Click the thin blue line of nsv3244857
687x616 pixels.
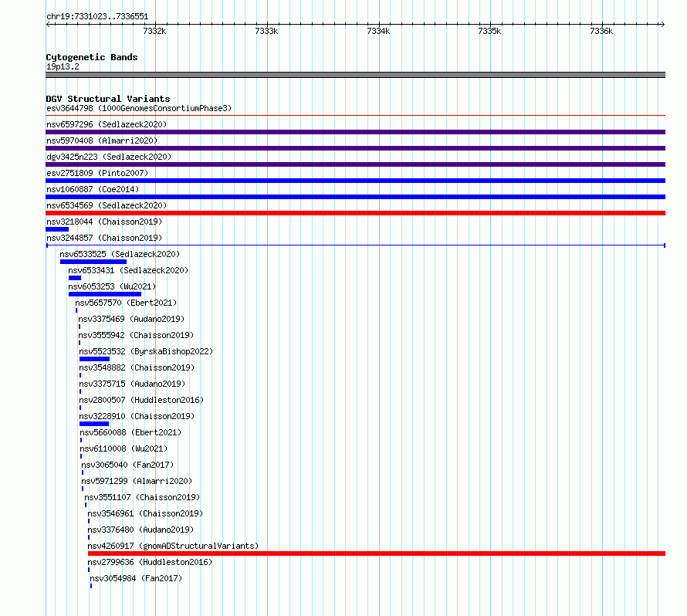(355, 245)
